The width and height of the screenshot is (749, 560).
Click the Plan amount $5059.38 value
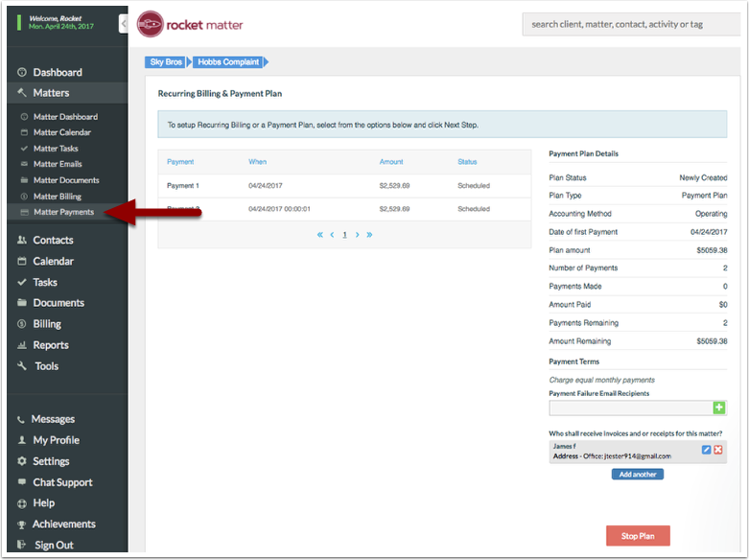pos(712,250)
